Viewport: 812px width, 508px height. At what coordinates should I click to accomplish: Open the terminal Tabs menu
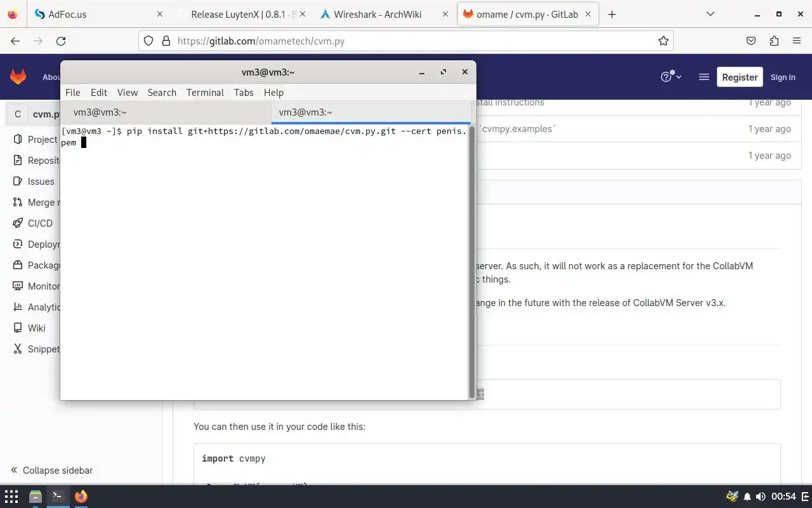click(x=244, y=92)
